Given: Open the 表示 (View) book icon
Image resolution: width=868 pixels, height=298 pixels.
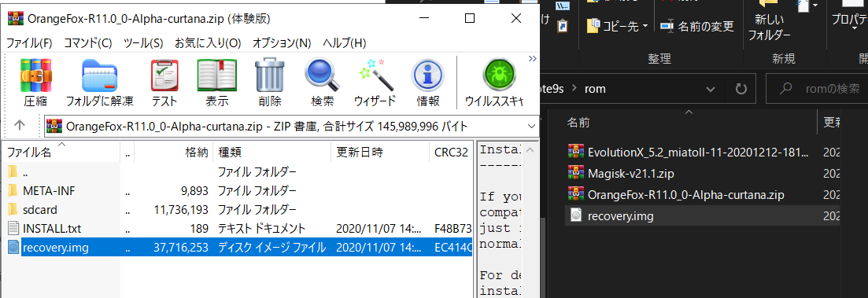Looking at the screenshot, I should (x=217, y=82).
